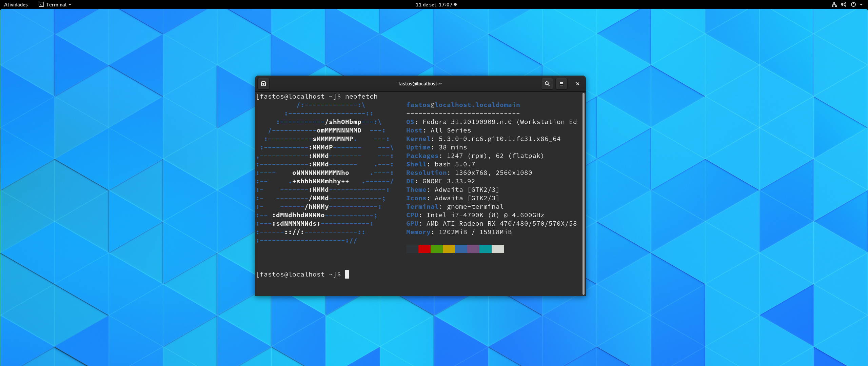Viewport: 868px width, 366px height.
Task: Click the volume speaker icon
Action: click(x=844, y=5)
